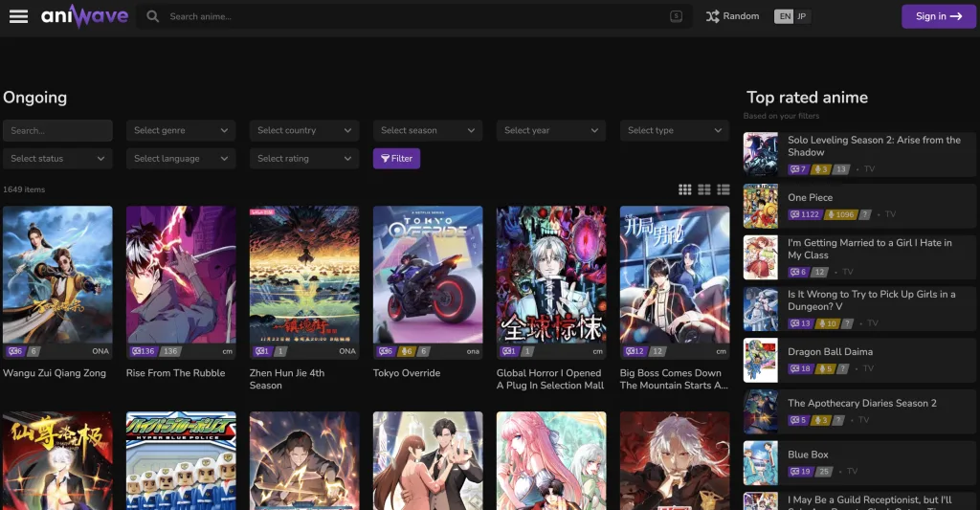The width and height of the screenshot is (980, 510).
Task: Click the Tokyo Override dub microphone badge
Action: coord(406,351)
